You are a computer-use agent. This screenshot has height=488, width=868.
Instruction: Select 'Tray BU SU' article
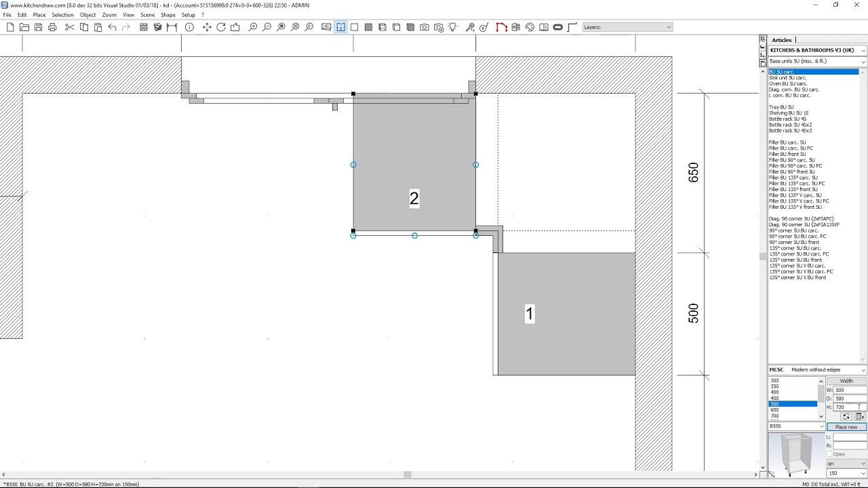[781, 107]
